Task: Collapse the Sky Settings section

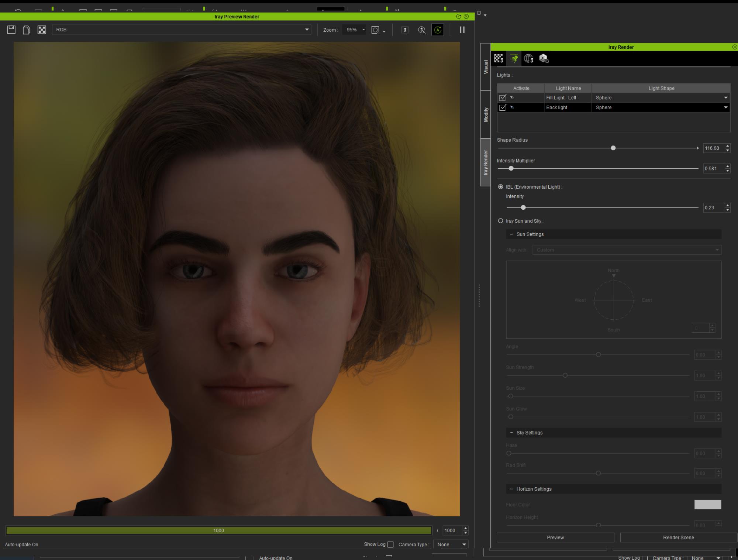Action: coord(511,433)
